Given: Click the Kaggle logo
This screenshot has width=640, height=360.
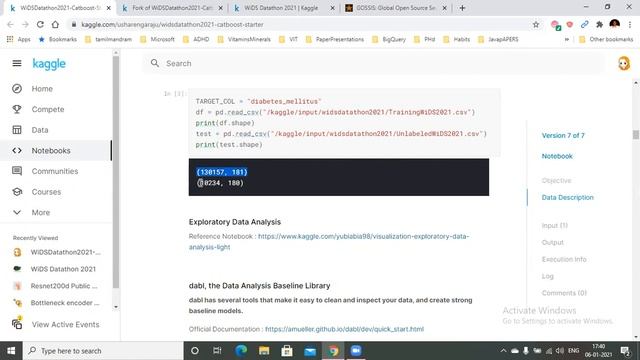Looking at the screenshot, I should click(x=49, y=64).
